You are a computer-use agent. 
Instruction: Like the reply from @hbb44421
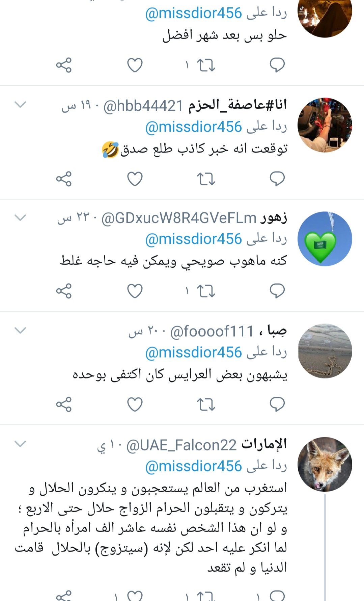click(135, 179)
